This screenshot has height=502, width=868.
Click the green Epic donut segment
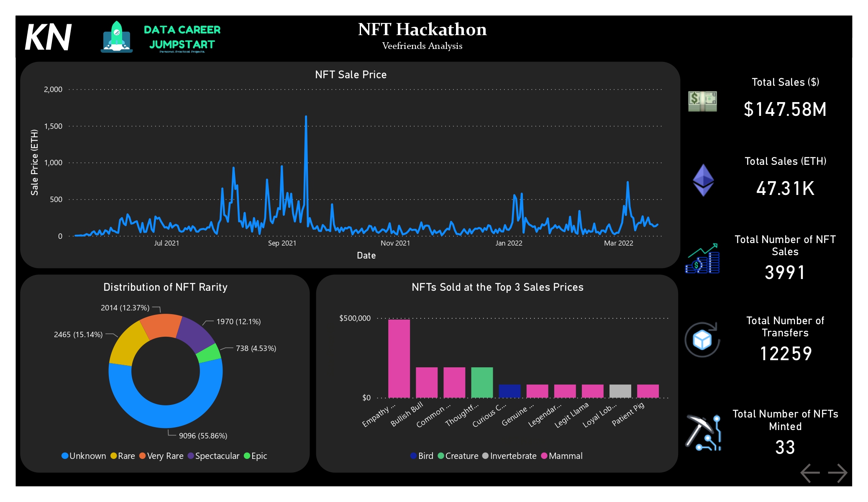tap(208, 353)
